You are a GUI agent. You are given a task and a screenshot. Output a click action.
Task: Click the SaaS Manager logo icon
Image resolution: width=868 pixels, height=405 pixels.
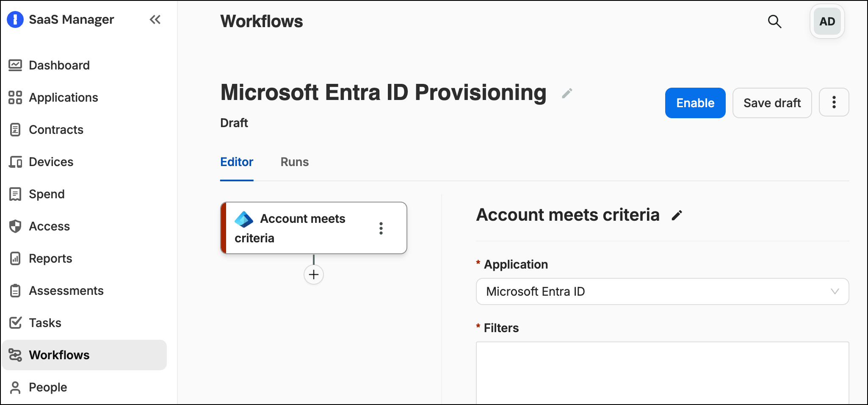coord(15,19)
